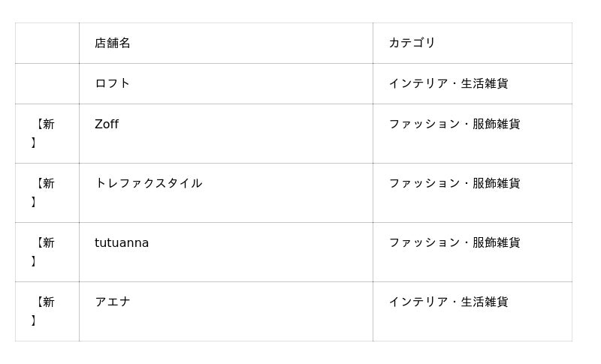Select the Zoff store name cell
Screen dimensions: 601x364
point(107,125)
